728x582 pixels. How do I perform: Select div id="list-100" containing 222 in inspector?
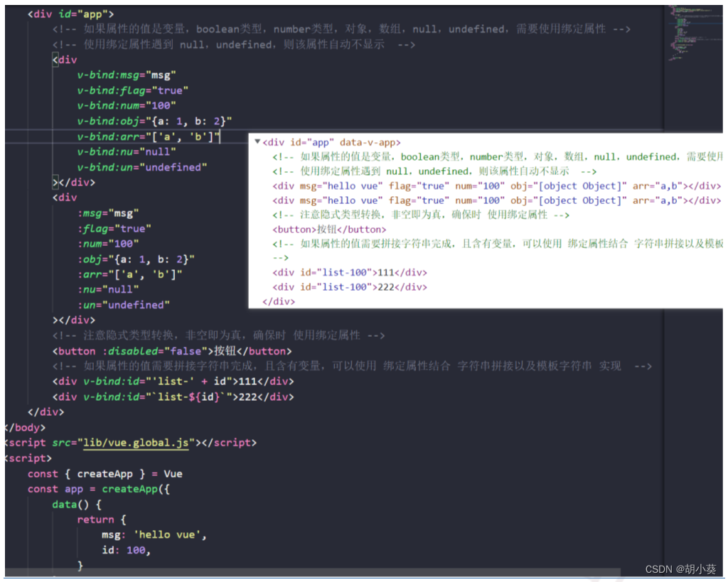pyautogui.click(x=350, y=287)
